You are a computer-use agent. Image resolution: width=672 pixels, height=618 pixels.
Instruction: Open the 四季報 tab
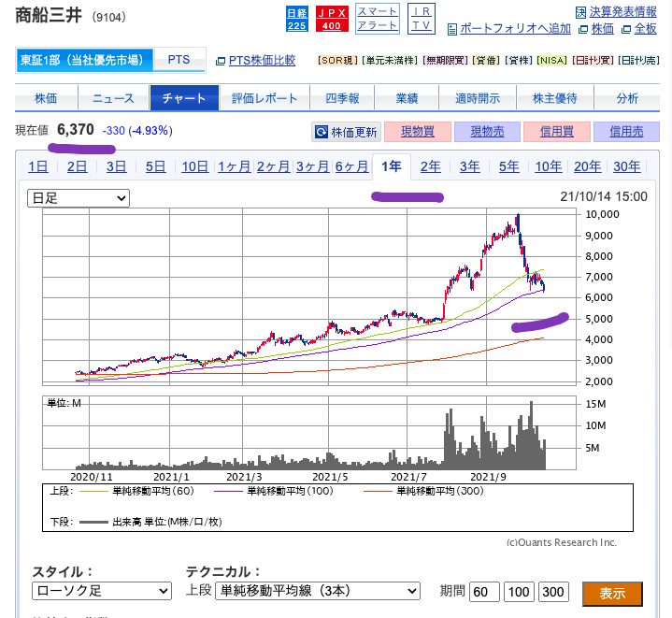(x=342, y=98)
